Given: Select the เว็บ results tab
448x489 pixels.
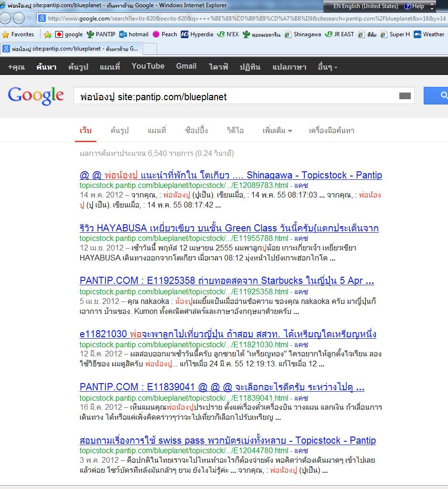Looking at the screenshot, I should (85, 130).
